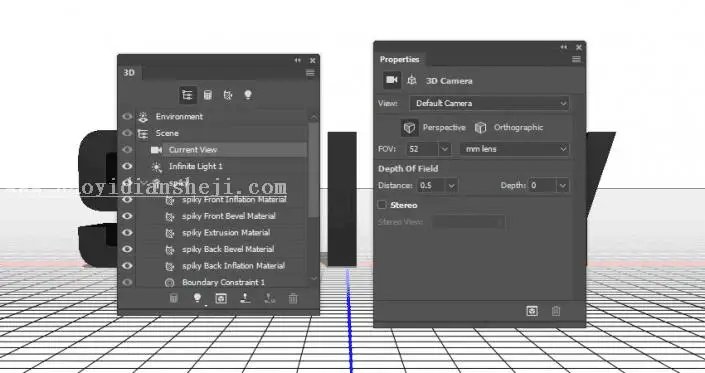705x373 pixels.
Task: Select Perspective camera mode
Action: [x=444, y=128]
